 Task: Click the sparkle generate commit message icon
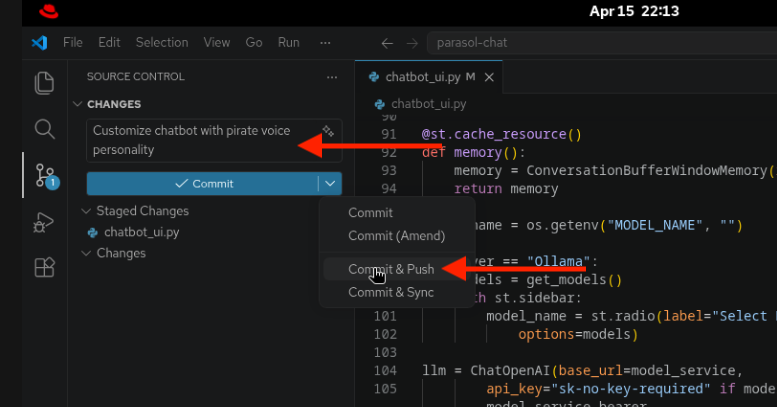click(x=328, y=131)
